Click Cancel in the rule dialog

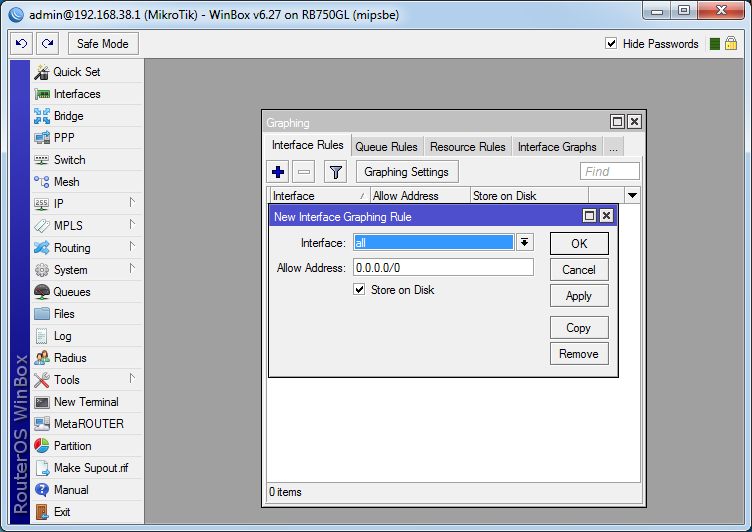pos(579,270)
